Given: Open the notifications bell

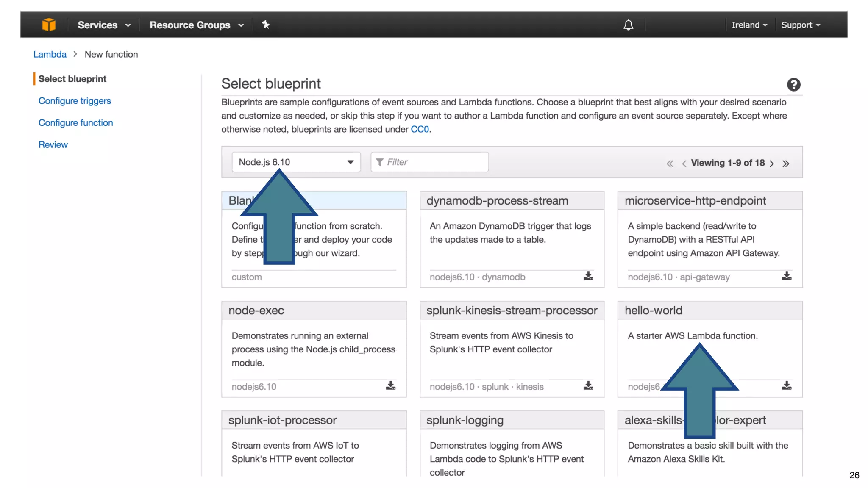Looking at the screenshot, I should pyautogui.click(x=628, y=25).
